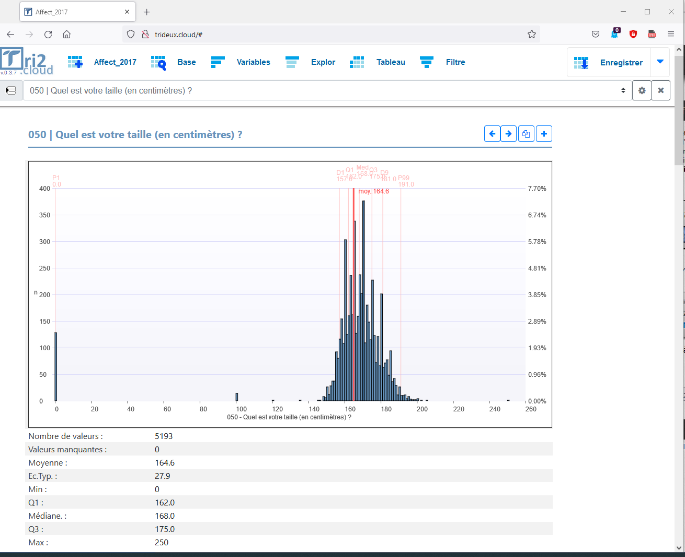Click the table search icon beside Base
Screen dimensions: 685x557
pyautogui.click(x=158, y=62)
